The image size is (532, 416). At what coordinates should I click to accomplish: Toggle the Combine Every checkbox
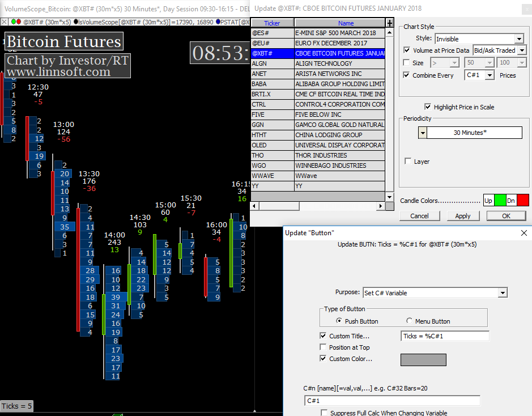point(406,75)
